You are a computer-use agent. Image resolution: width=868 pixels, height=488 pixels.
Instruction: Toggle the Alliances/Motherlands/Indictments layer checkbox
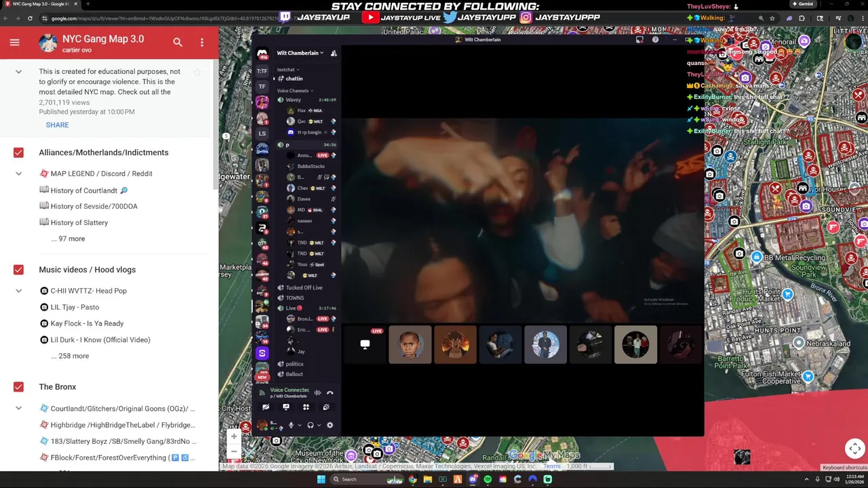click(18, 152)
